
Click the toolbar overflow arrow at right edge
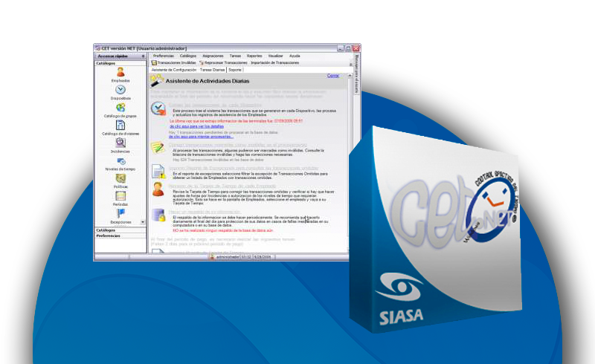point(350,64)
